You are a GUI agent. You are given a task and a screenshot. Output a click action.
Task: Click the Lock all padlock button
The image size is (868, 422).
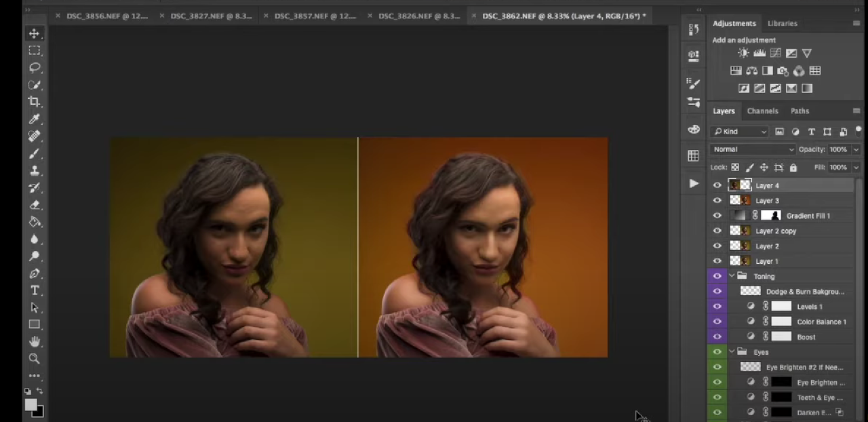[x=793, y=167]
